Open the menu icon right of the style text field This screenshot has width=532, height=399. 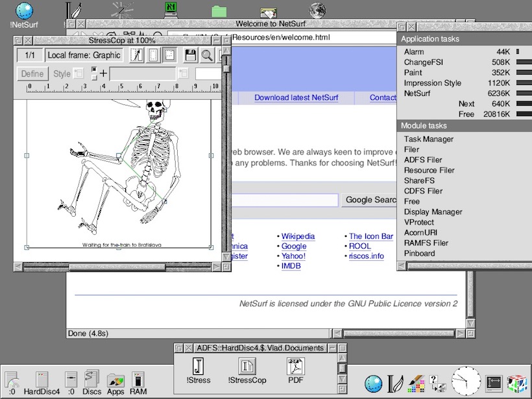pos(183,73)
